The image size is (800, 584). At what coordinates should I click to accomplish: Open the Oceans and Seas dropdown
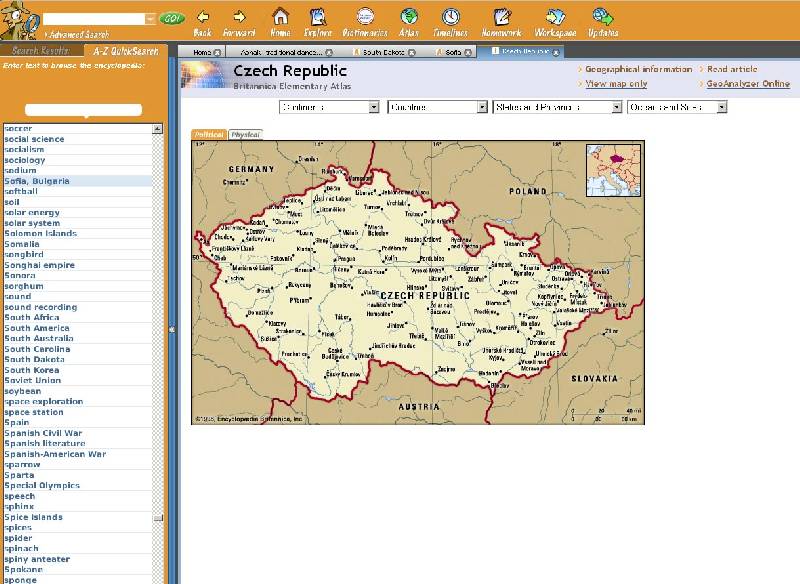(677, 107)
